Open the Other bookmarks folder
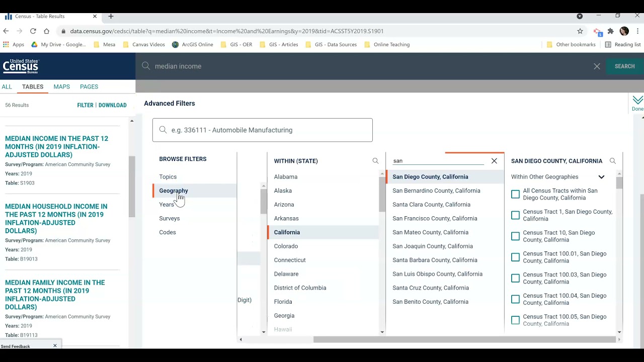 point(571,44)
